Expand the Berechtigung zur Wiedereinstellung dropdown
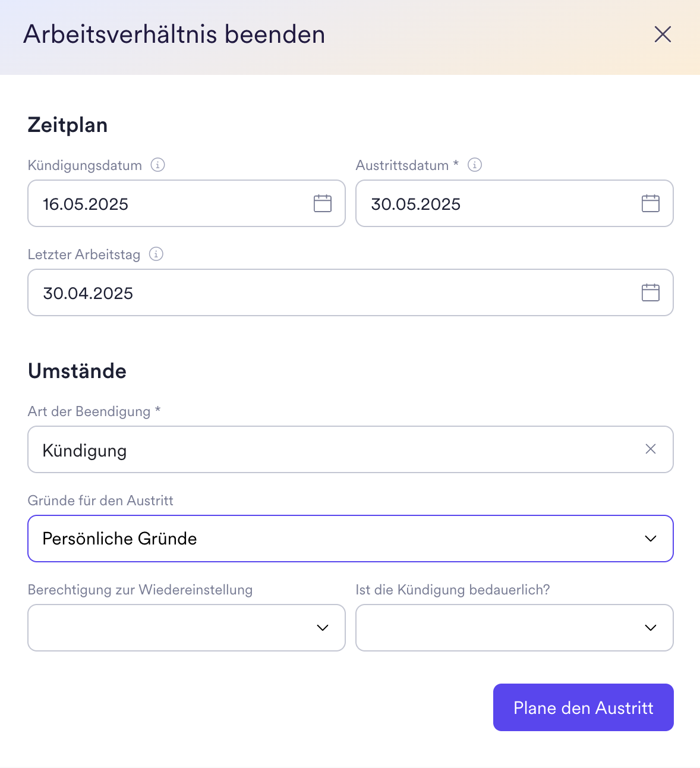Image resolution: width=700 pixels, height=768 pixels. tap(322, 628)
